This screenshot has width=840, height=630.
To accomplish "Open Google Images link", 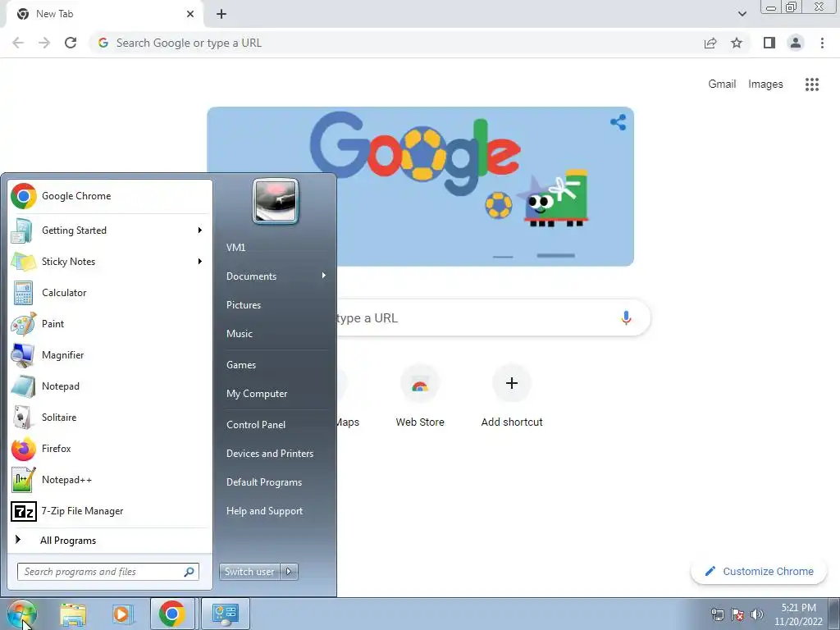I will [x=765, y=84].
